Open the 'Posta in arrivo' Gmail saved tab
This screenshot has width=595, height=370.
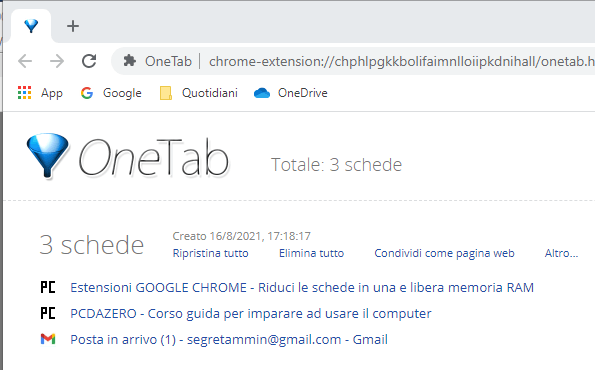click(229, 339)
